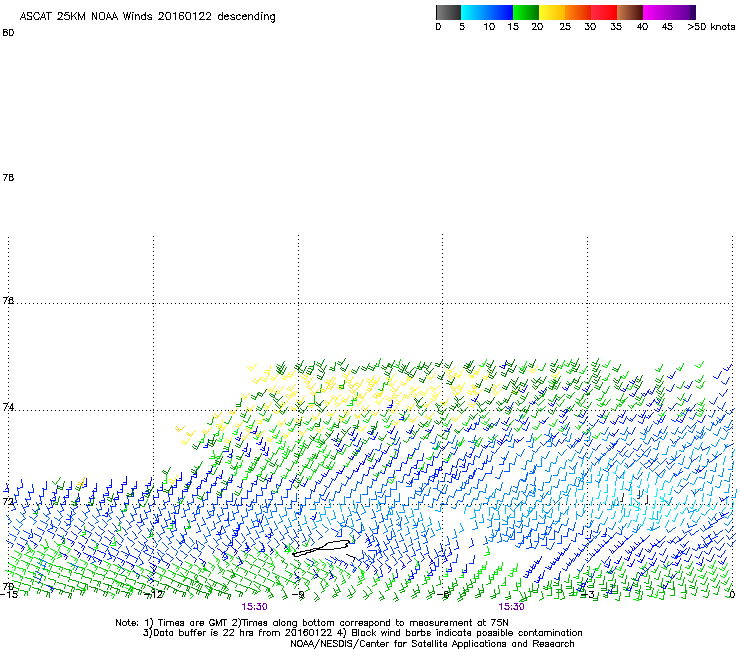Click the 70 latitude axis label

pyautogui.click(x=8, y=586)
